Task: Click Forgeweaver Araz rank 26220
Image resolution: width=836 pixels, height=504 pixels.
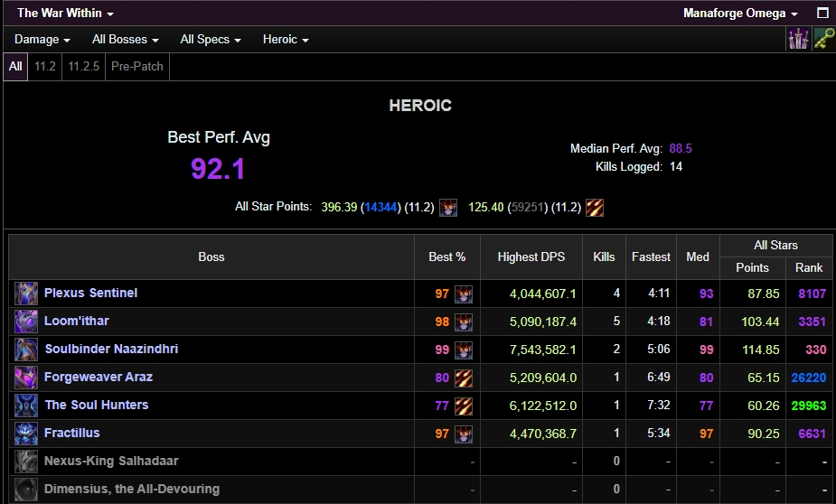Action: click(x=809, y=378)
